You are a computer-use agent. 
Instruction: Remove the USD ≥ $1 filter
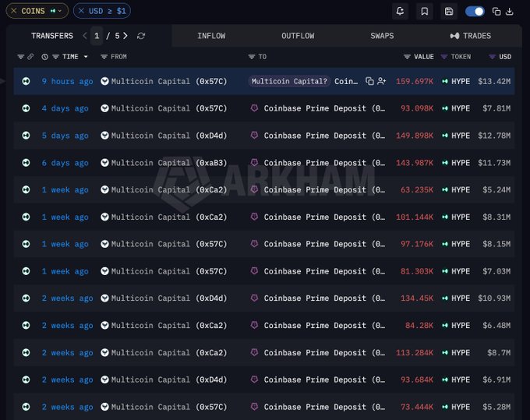coord(81,11)
